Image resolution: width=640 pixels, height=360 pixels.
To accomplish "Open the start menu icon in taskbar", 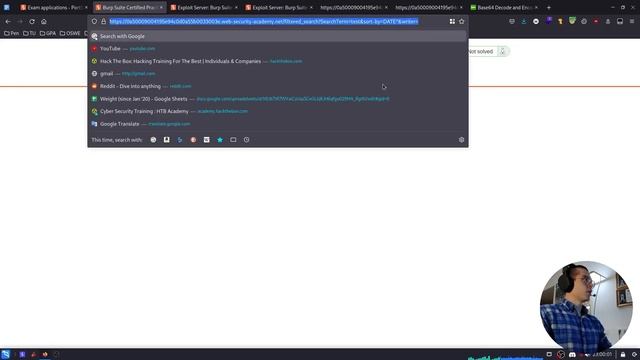I will click(5, 354).
